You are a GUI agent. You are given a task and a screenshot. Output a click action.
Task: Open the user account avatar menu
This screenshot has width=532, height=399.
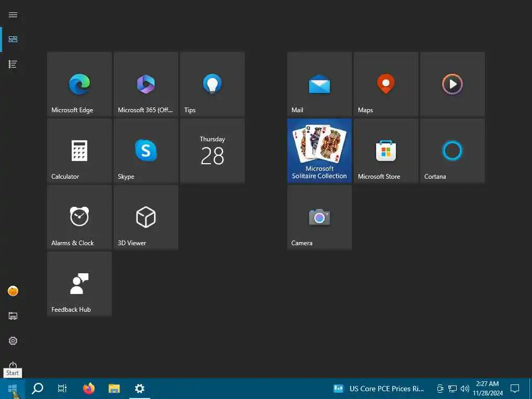click(x=13, y=291)
